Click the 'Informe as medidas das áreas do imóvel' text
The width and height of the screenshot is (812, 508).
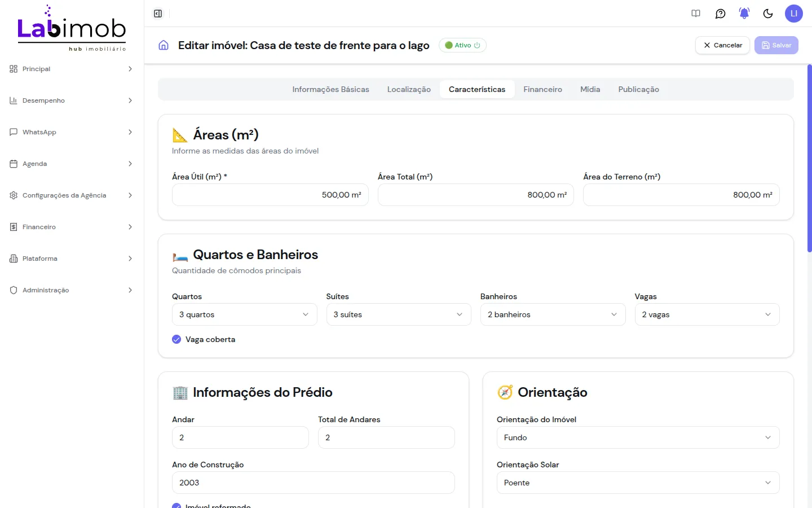pos(245,151)
